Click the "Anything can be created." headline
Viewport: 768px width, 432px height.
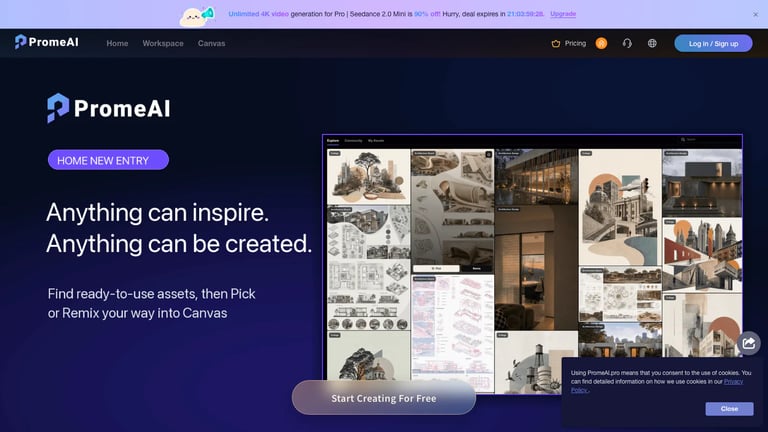pos(179,243)
